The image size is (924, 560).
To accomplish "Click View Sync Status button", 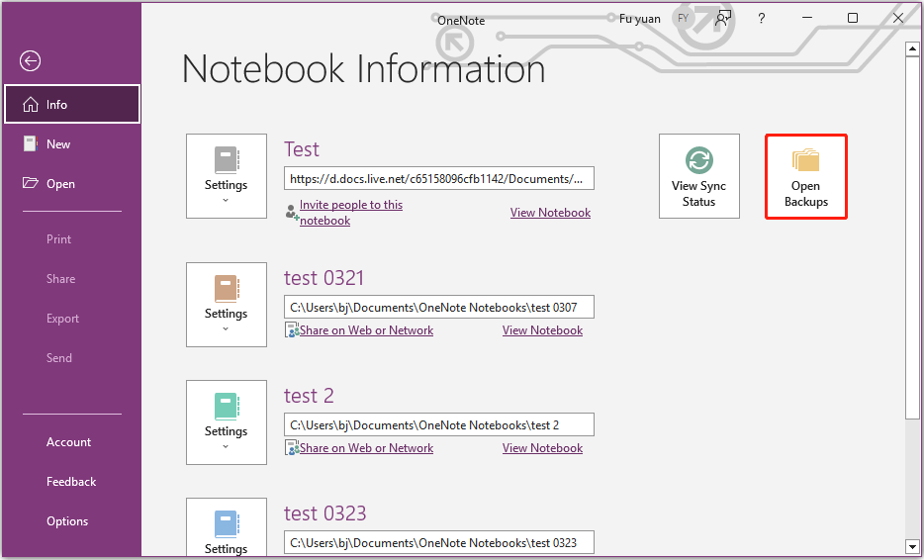I will tap(698, 176).
